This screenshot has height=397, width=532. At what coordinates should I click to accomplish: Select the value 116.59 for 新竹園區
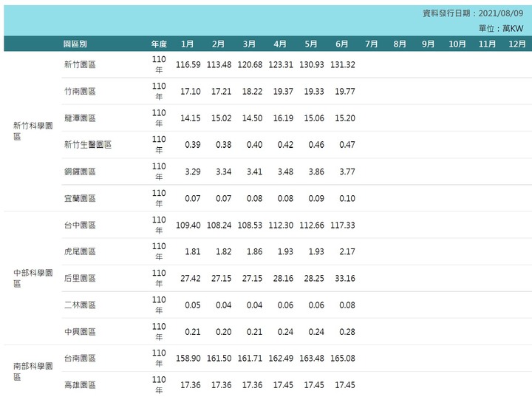click(188, 64)
